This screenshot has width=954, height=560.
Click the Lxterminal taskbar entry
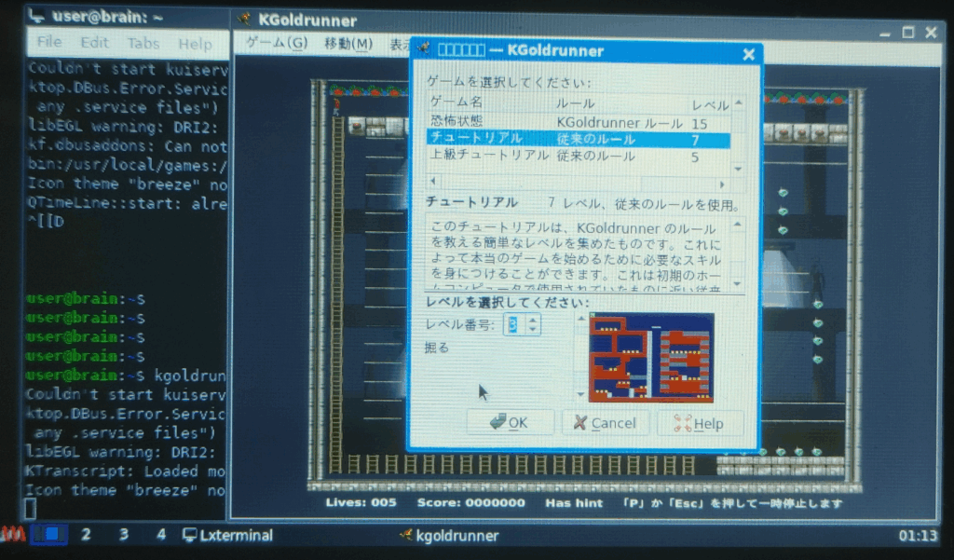click(228, 535)
